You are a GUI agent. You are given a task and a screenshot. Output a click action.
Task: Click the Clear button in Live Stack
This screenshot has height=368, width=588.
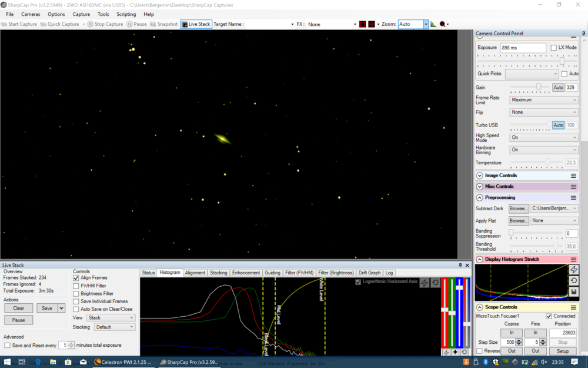(18, 308)
